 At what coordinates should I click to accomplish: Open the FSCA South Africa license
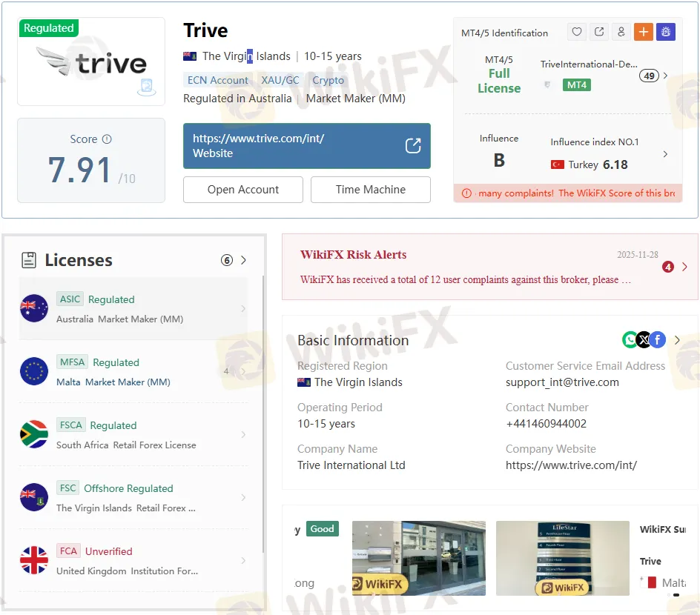[133, 435]
